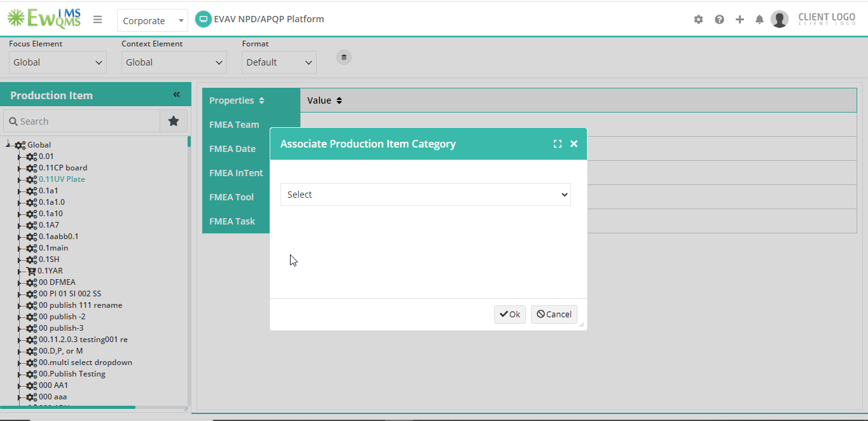868x421 pixels.
Task: Click the layers stack icon beside Format
Action: pyautogui.click(x=344, y=57)
